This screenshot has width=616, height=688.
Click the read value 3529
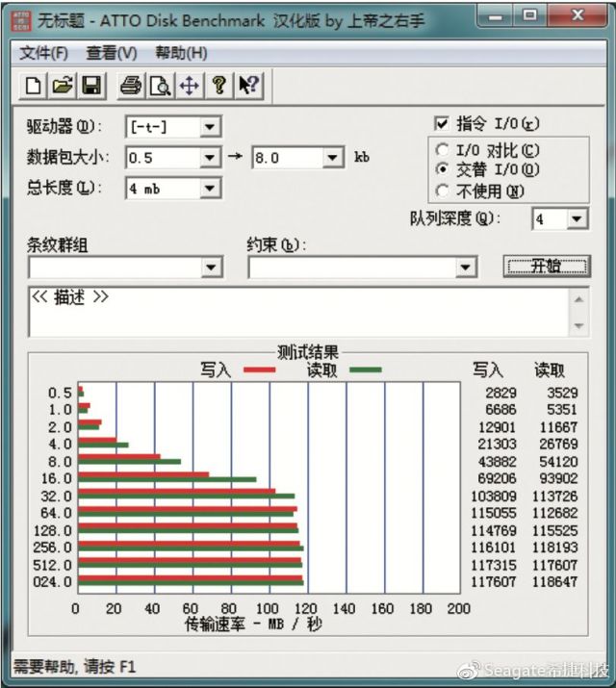tap(562, 393)
